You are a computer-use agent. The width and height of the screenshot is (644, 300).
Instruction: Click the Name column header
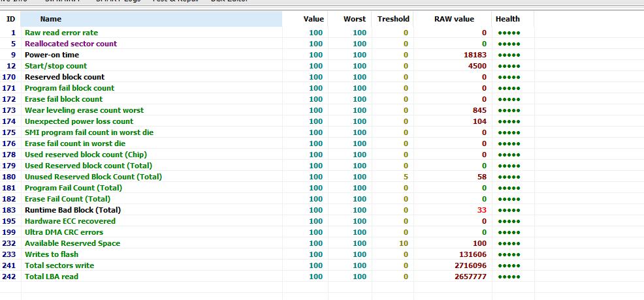(51, 20)
